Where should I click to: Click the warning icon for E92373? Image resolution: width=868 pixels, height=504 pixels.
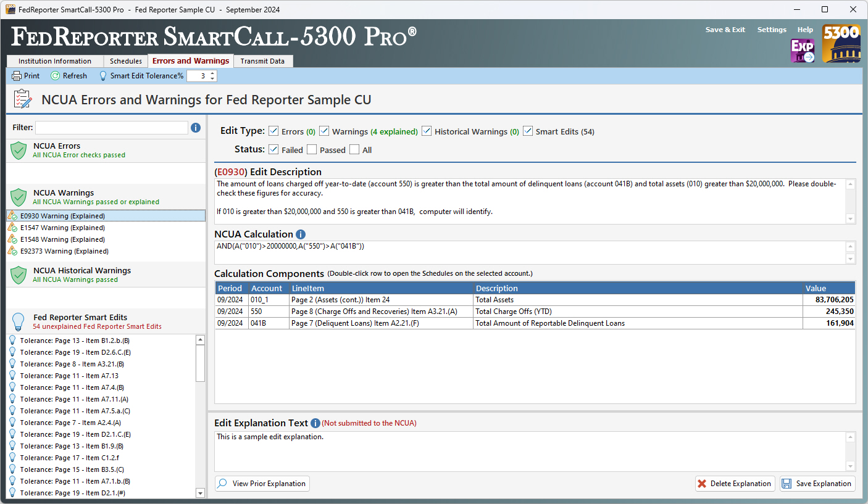(12, 251)
